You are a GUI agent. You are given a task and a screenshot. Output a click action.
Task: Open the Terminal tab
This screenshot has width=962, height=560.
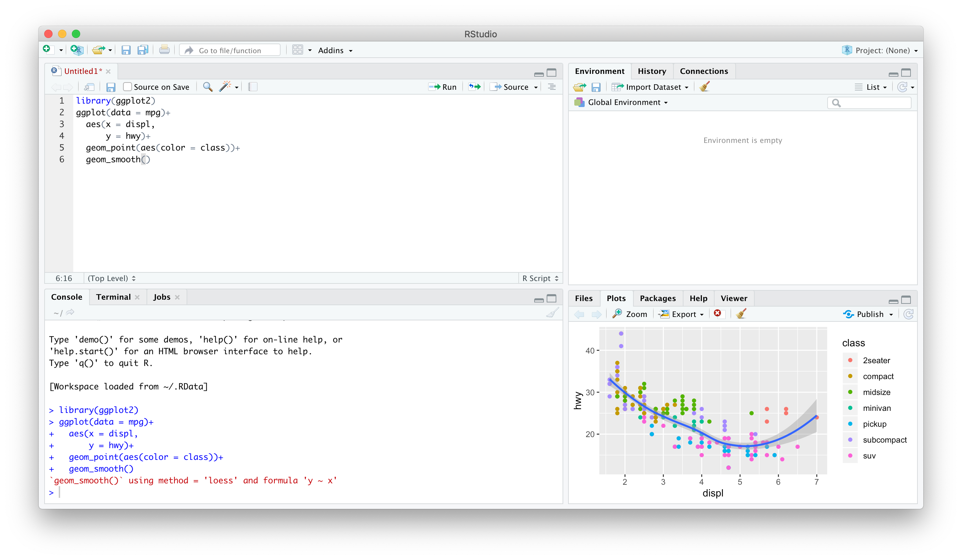(x=113, y=297)
